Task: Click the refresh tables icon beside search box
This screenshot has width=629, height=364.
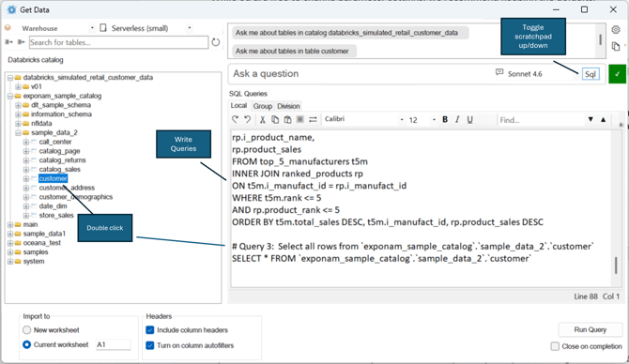Action: pyautogui.click(x=215, y=42)
